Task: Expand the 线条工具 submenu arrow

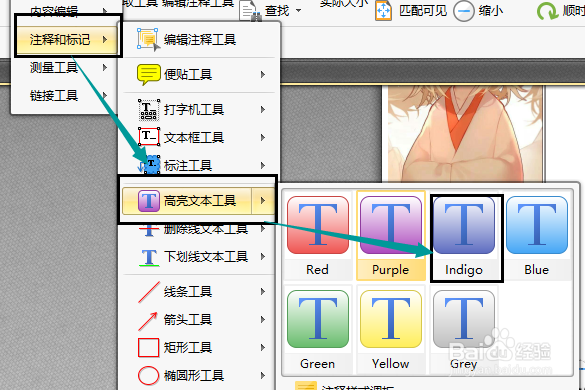Action: [263, 291]
